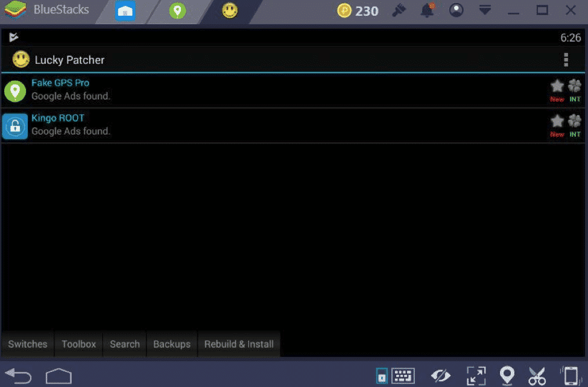Click the Fake GPS Pro app icon

[14, 90]
